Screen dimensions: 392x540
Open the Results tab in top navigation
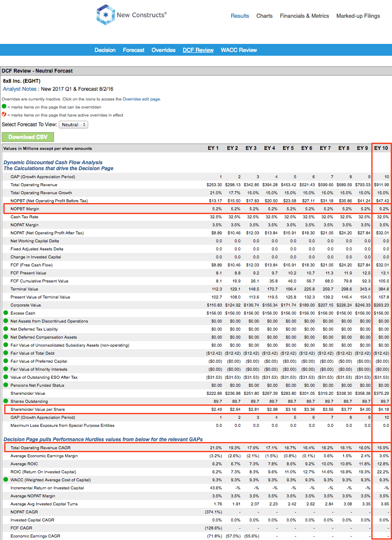coord(240,16)
